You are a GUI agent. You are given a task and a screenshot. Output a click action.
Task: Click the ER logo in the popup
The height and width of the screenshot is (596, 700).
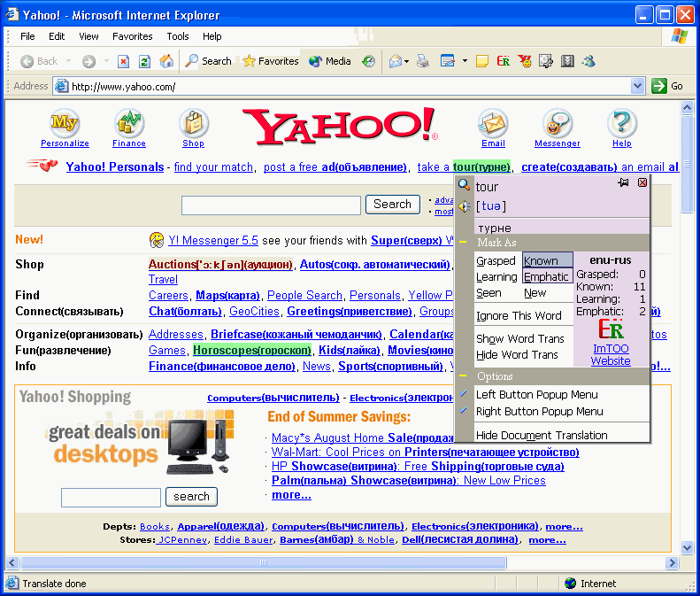[x=611, y=329]
